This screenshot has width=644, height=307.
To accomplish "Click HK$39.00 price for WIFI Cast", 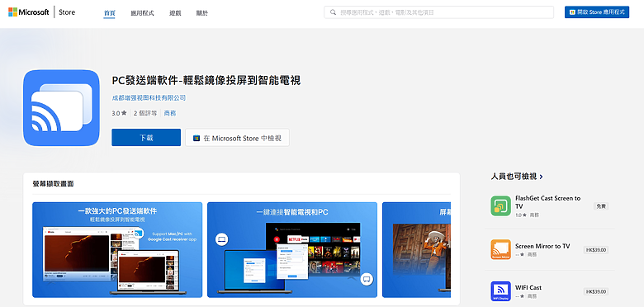I will [596, 292].
